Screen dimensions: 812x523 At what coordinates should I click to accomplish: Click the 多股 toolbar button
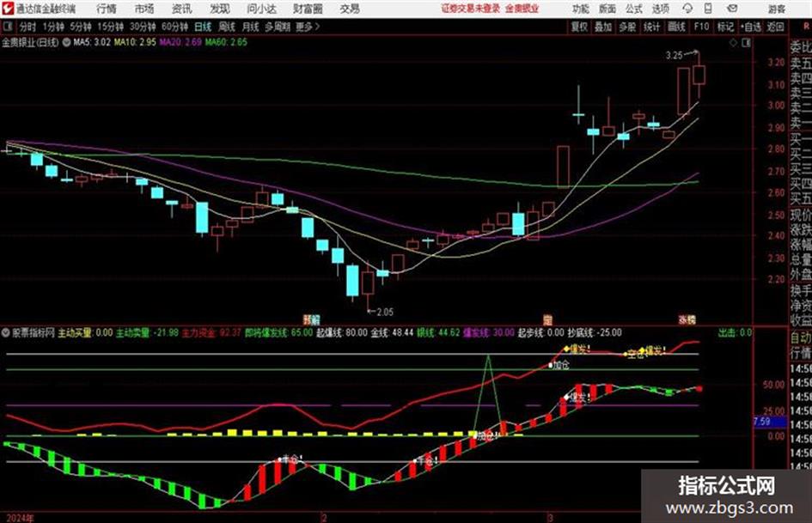[x=627, y=27]
